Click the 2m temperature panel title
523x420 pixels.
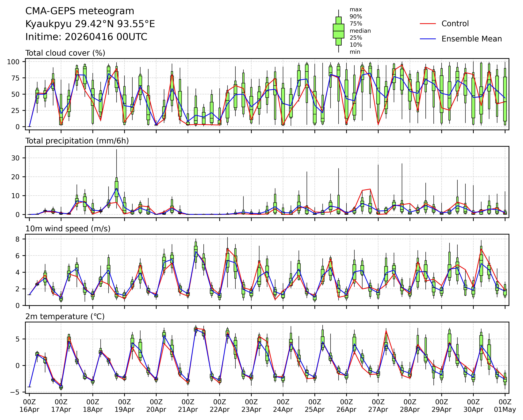(x=65, y=316)
